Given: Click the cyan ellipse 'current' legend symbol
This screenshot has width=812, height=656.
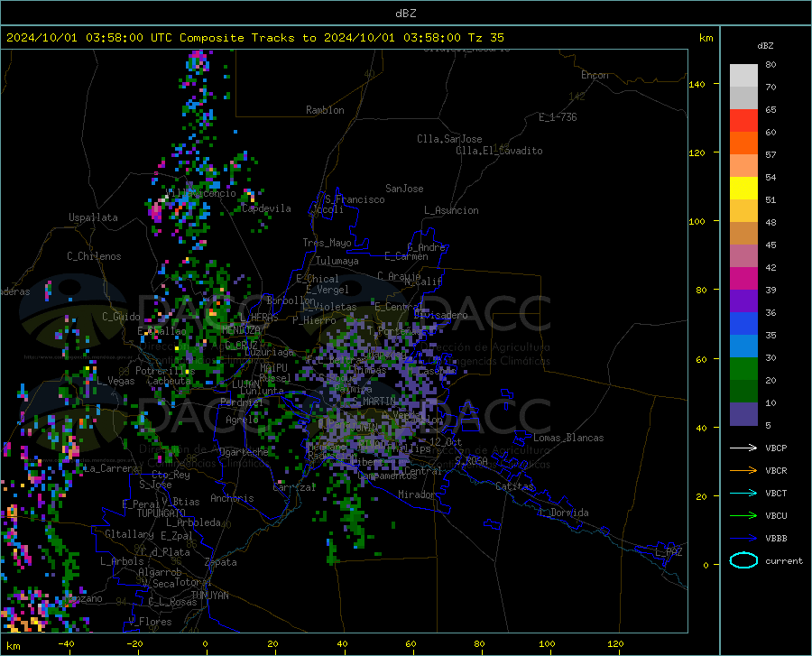Looking at the screenshot, I should click(743, 560).
